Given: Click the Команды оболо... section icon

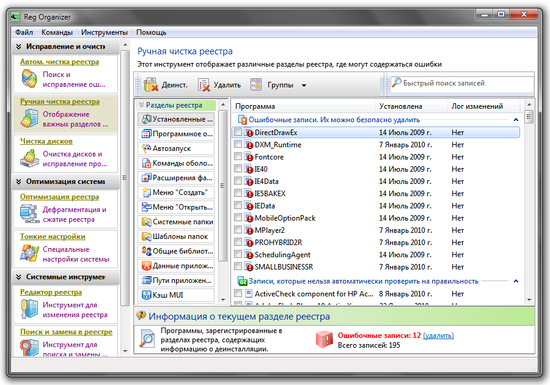Looking at the screenshot, I should 146,163.
